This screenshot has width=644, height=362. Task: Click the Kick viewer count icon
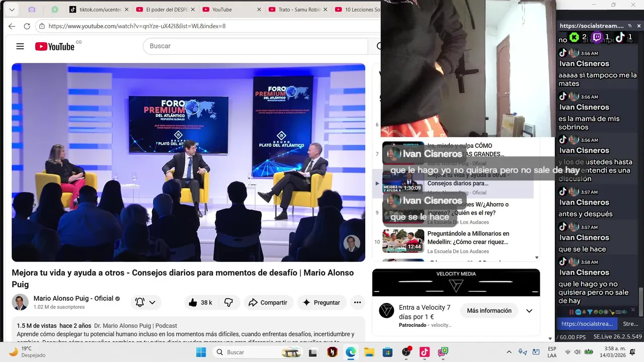[x=575, y=37]
